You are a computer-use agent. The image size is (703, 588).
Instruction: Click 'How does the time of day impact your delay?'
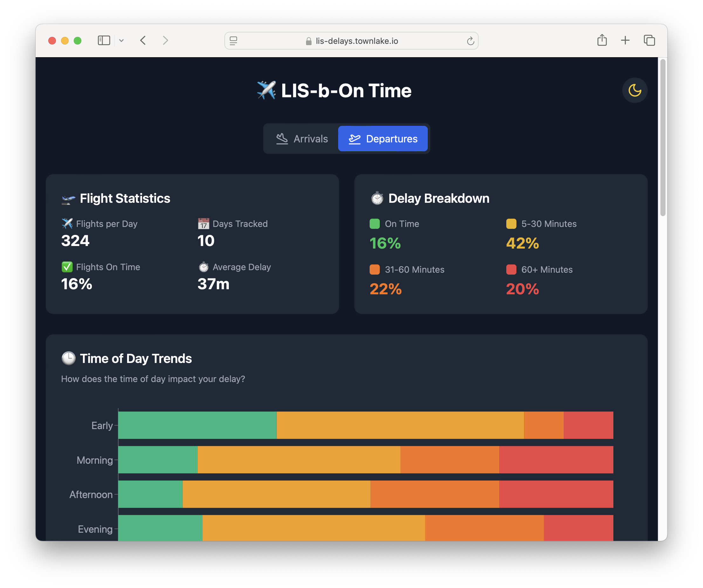pos(153,379)
